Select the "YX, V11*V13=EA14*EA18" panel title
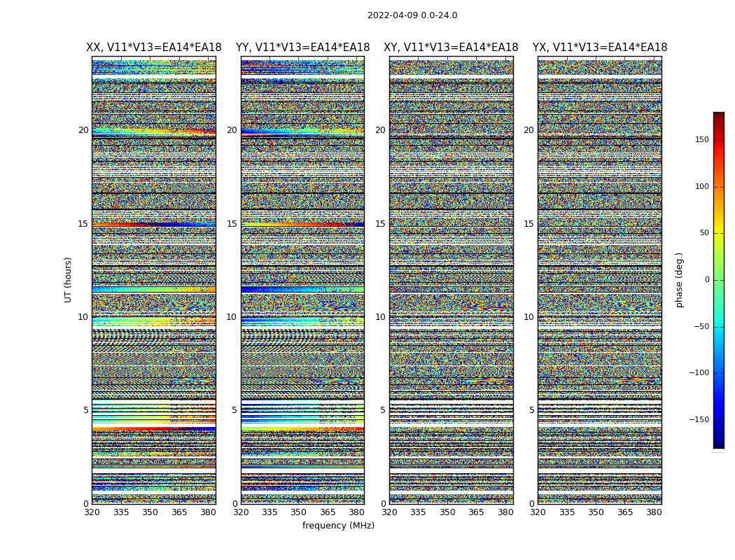 pyautogui.click(x=599, y=48)
